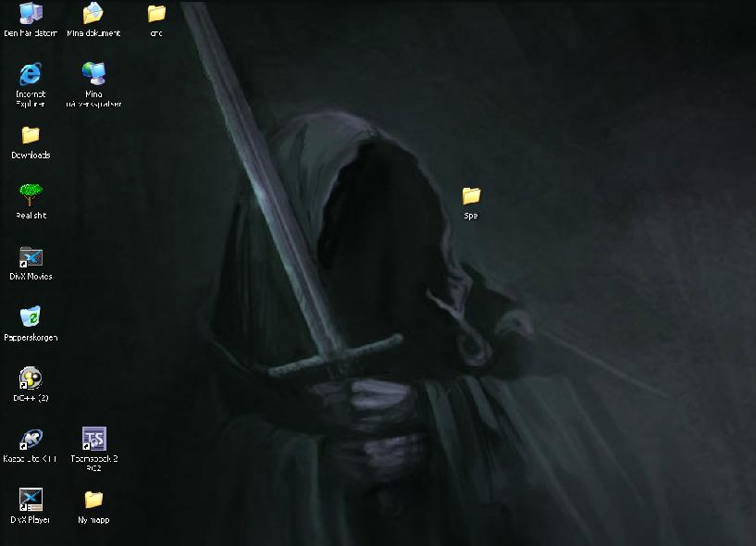756x546 pixels.
Task: Select the DivX Player shortcut icon
Action: (31, 500)
